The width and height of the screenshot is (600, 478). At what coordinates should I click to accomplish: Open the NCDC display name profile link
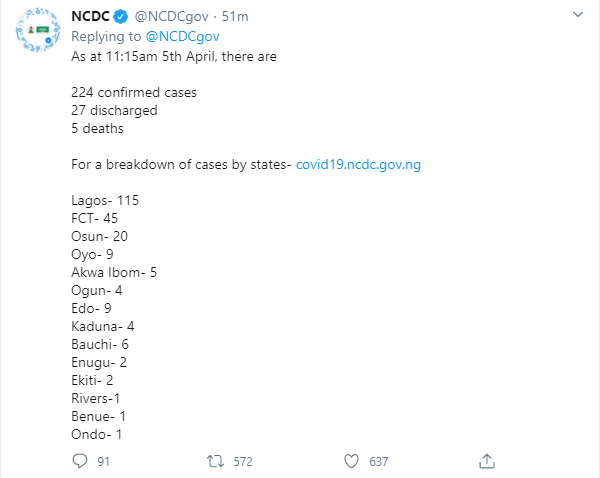pyautogui.click(x=90, y=16)
